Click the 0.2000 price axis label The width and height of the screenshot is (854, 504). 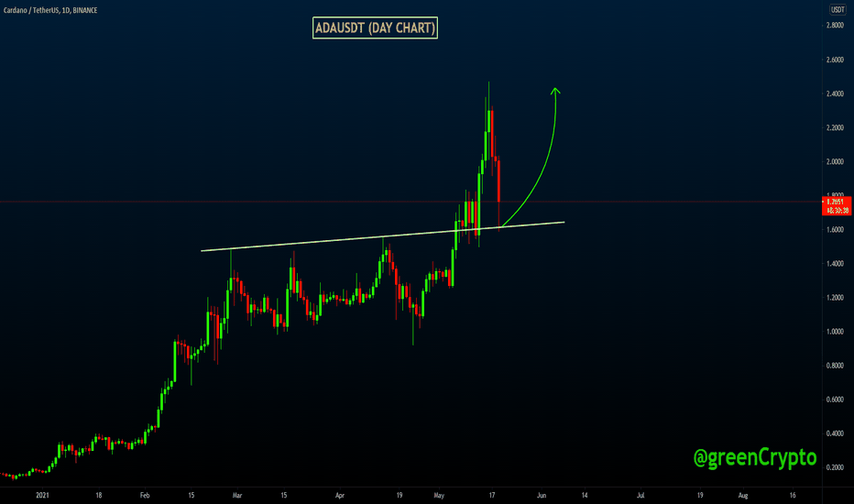click(835, 467)
